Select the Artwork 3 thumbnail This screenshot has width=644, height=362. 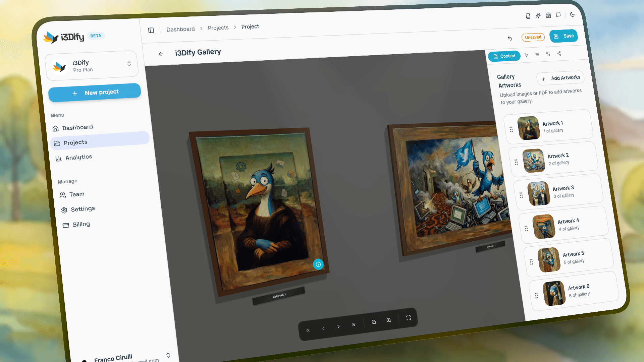coord(539,193)
